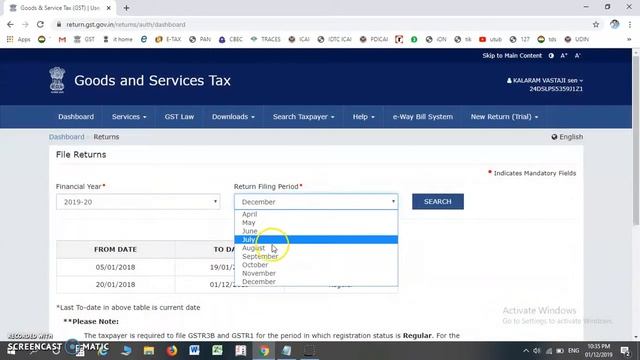Viewport: 640px width, 360px height.
Task: Select December in the dropdown list
Action: (316, 282)
